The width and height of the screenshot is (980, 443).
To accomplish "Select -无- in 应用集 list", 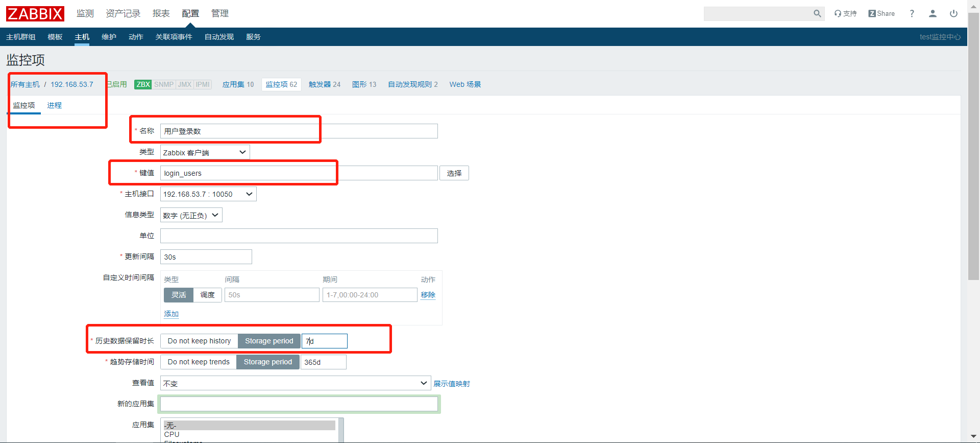I will (x=249, y=426).
